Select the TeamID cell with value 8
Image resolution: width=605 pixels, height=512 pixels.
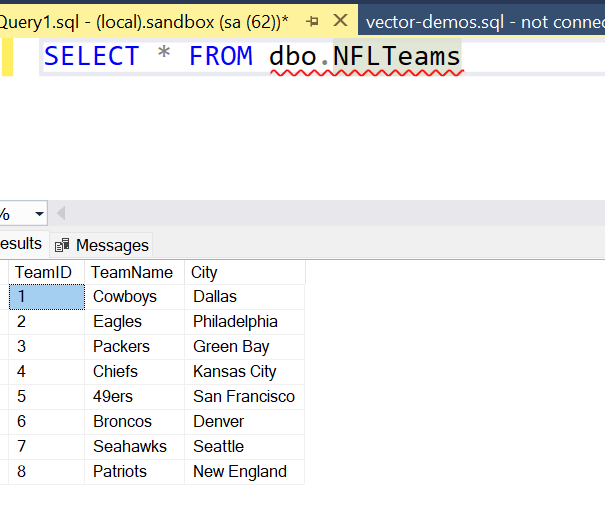pos(47,471)
